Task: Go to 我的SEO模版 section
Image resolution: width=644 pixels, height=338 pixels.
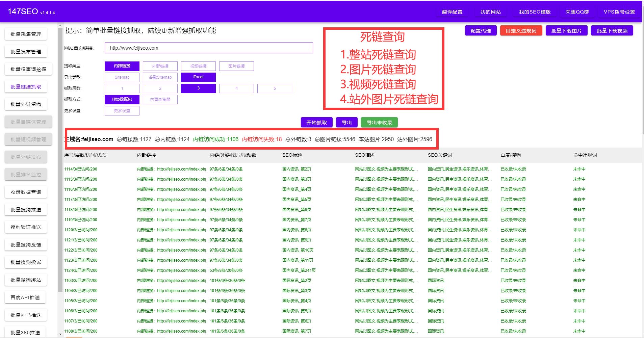Action: pos(535,11)
